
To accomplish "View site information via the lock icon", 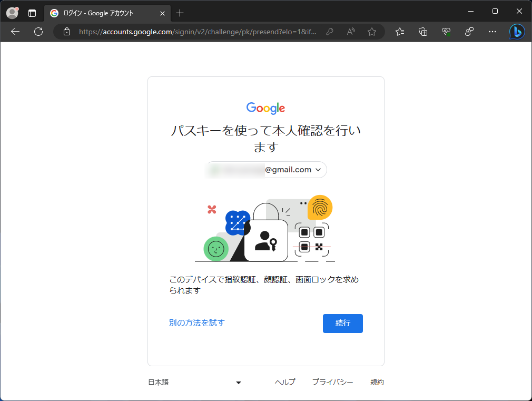I will pyautogui.click(x=66, y=32).
